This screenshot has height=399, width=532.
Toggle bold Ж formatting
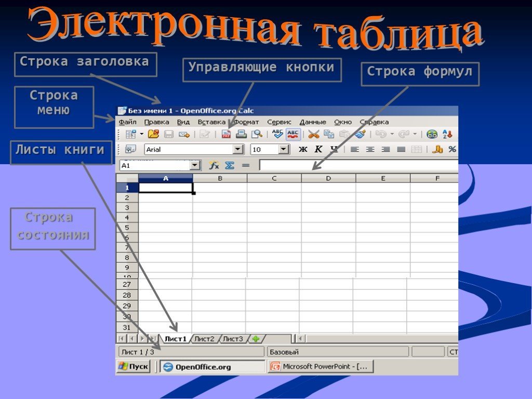pyautogui.click(x=303, y=150)
